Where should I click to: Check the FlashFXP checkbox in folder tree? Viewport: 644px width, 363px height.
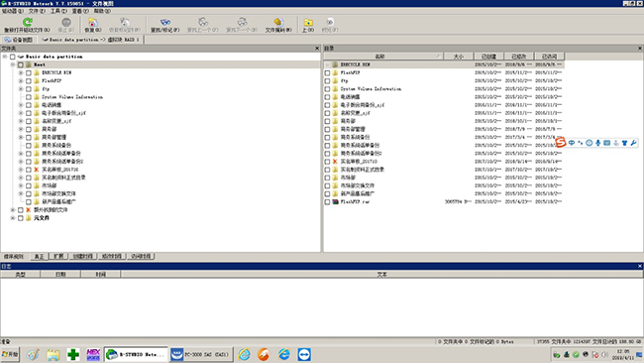(29, 81)
